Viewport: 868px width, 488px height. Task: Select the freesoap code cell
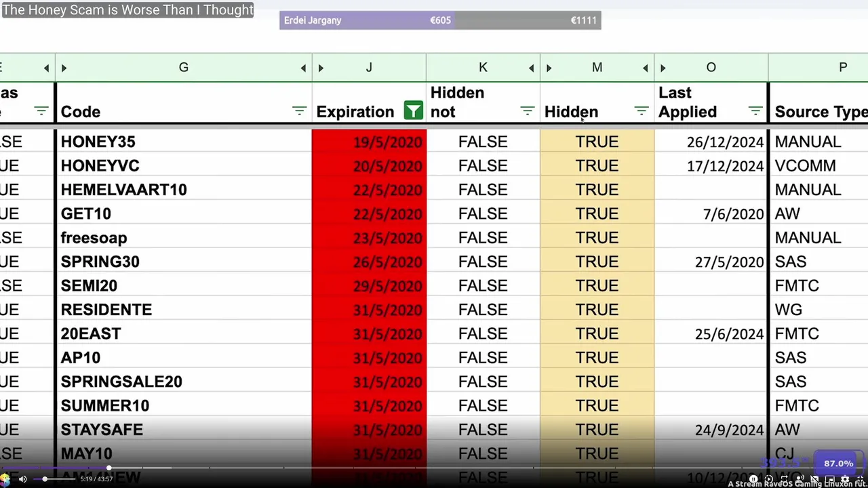coord(183,238)
